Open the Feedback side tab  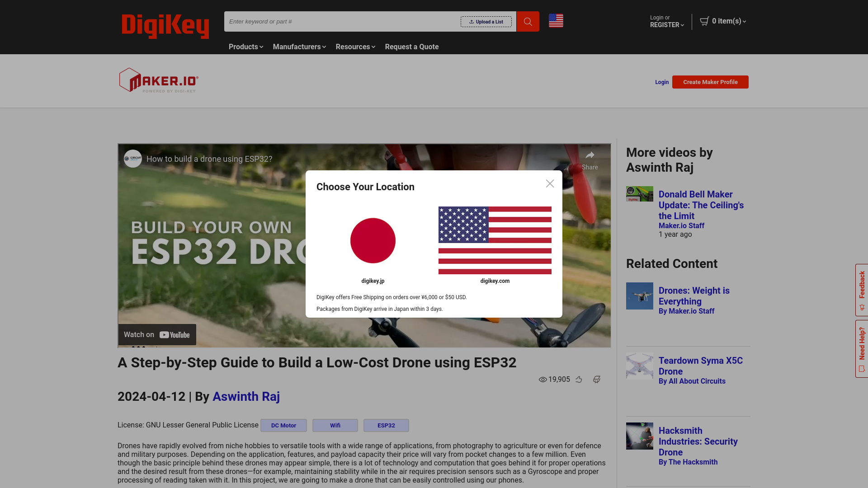click(x=862, y=290)
